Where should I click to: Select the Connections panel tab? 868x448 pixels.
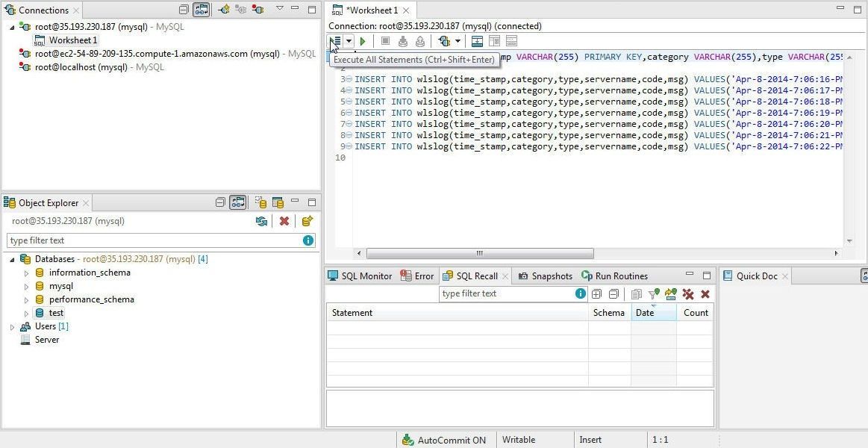tap(42, 10)
